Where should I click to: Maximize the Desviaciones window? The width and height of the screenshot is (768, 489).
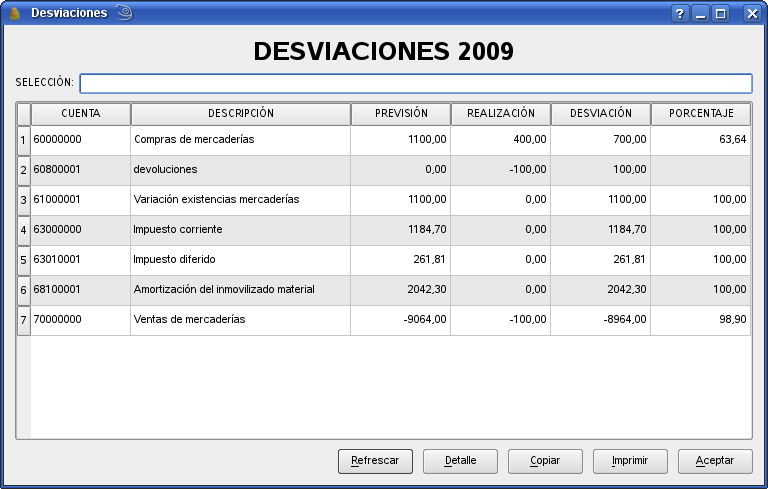[x=721, y=14]
